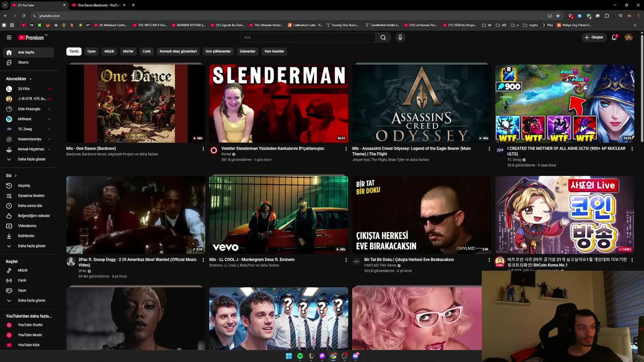Open a new browser tab

click(x=133, y=5)
